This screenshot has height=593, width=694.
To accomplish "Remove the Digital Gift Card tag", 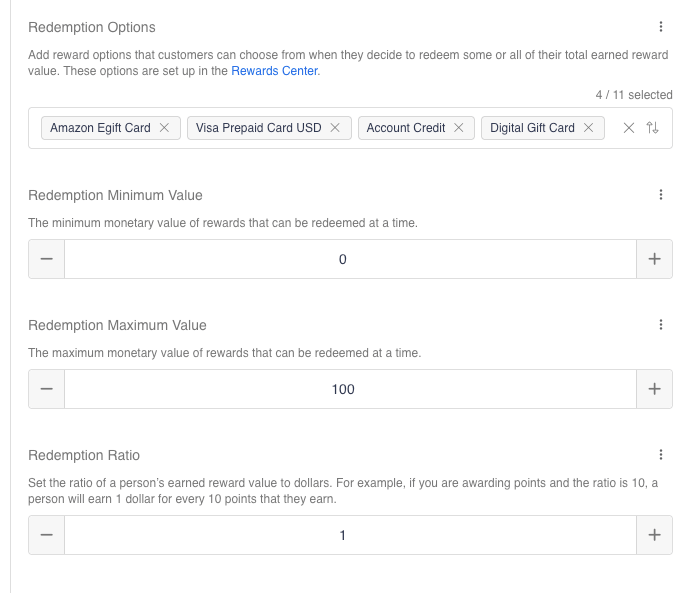I will (588, 128).
